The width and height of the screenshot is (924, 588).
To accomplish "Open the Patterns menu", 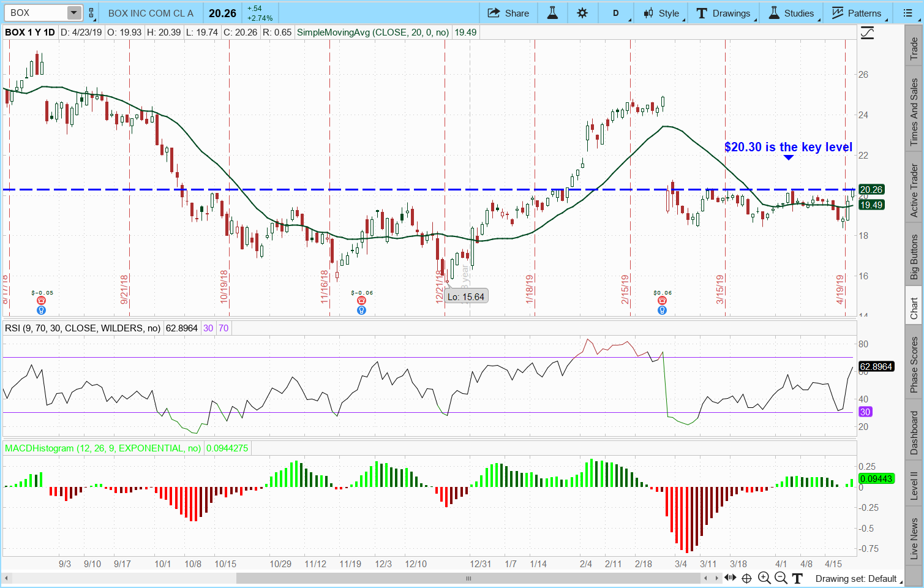I will pyautogui.click(x=857, y=13).
